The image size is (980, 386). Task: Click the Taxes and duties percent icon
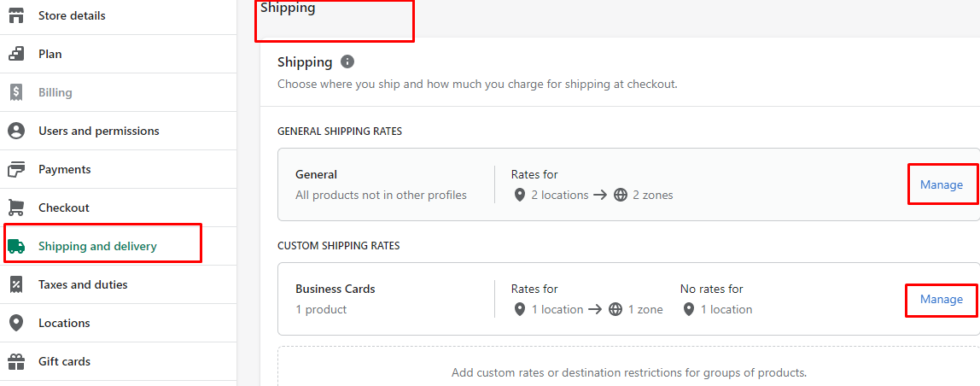pos(16,284)
